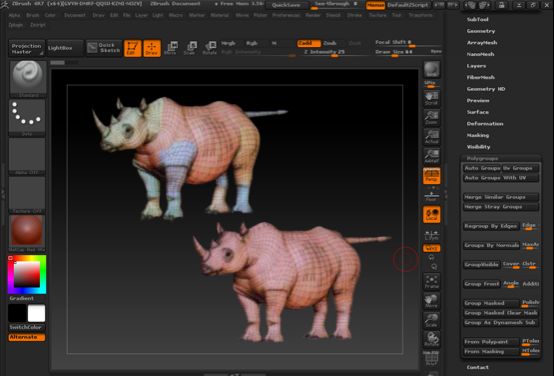
Task: Toggle Persp perspective view
Action: 432,176
